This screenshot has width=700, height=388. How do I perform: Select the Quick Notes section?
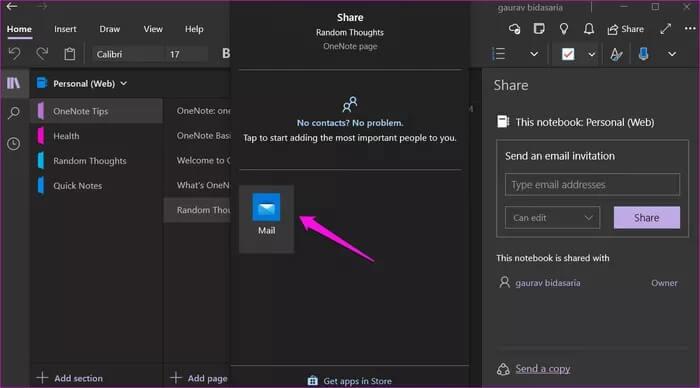pos(96,185)
